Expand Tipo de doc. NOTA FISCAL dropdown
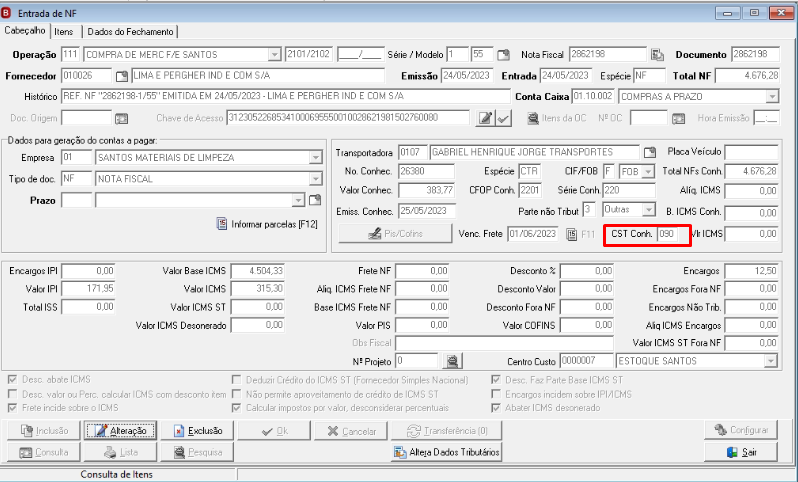The height and width of the screenshot is (482, 798). coord(316,179)
